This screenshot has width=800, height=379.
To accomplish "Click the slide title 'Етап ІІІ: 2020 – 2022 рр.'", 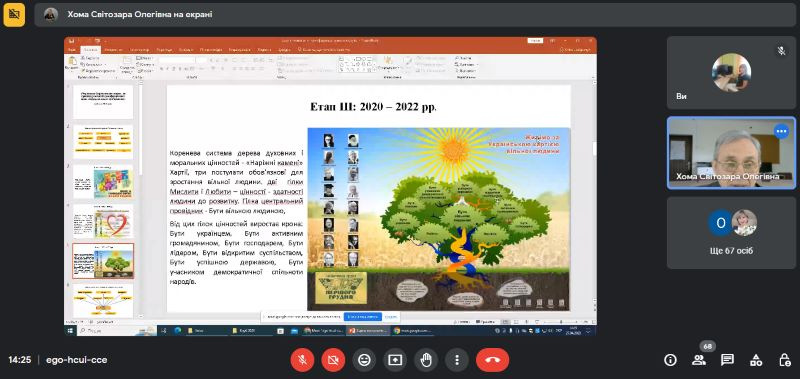I will pyautogui.click(x=373, y=107).
